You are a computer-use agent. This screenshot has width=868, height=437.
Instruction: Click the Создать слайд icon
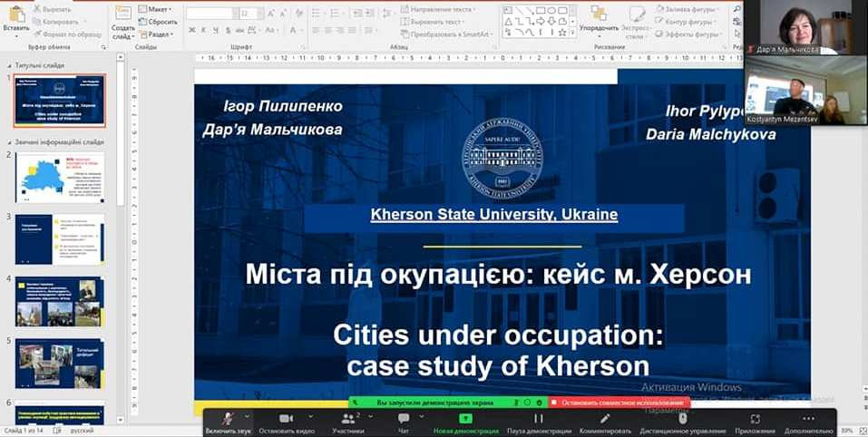click(x=122, y=14)
